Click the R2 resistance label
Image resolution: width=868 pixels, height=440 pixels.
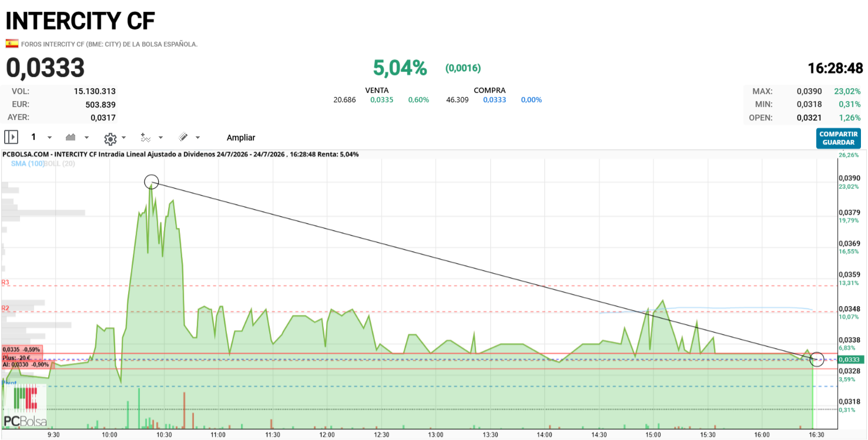(x=5, y=308)
